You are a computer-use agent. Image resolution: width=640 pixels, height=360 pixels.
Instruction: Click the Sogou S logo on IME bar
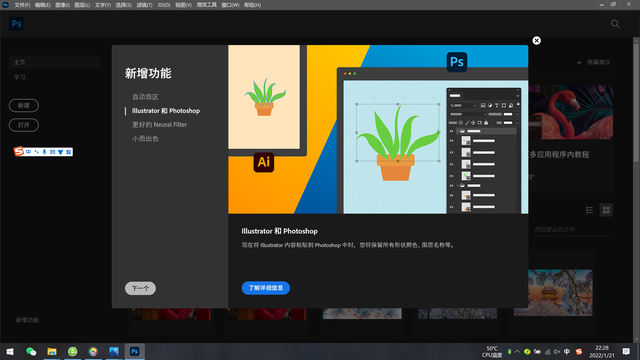[19, 151]
